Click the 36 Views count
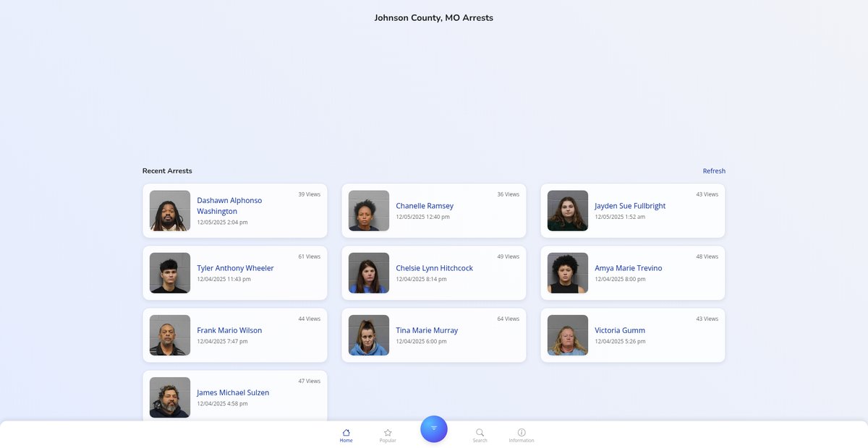The height and width of the screenshot is (448, 868). (x=509, y=194)
